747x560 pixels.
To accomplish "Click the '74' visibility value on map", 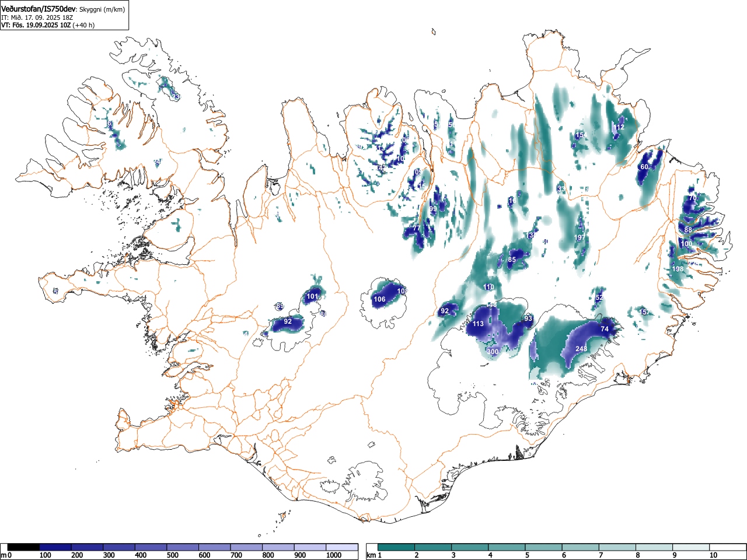I will coord(605,329).
